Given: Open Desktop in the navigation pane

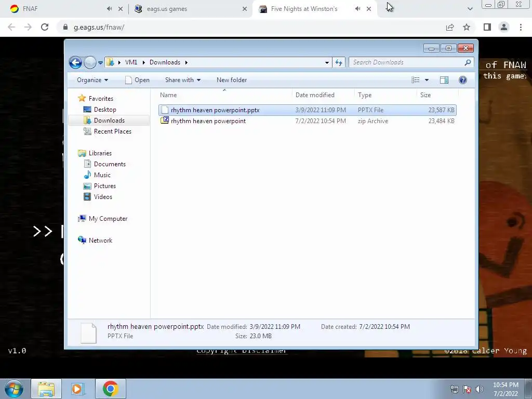Looking at the screenshot, I should tap(105, 110).
